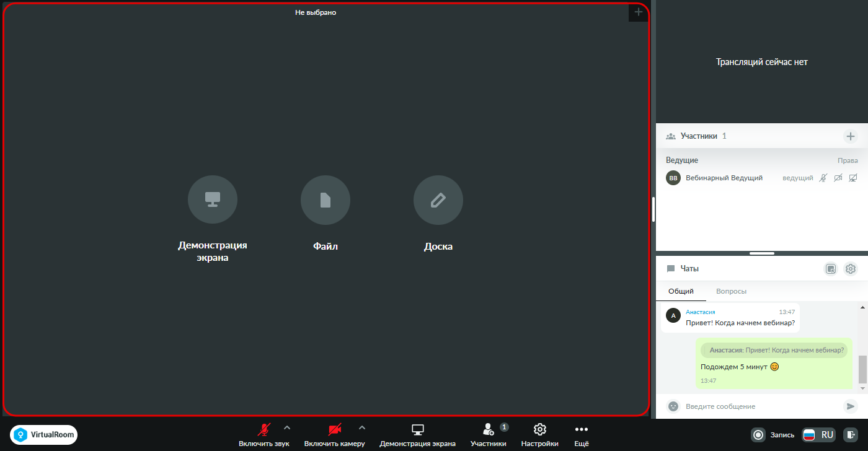Viewport: 868px width, 451px height.
Task: Open Участники from the bottom toolbar
Action: point(489,435)
